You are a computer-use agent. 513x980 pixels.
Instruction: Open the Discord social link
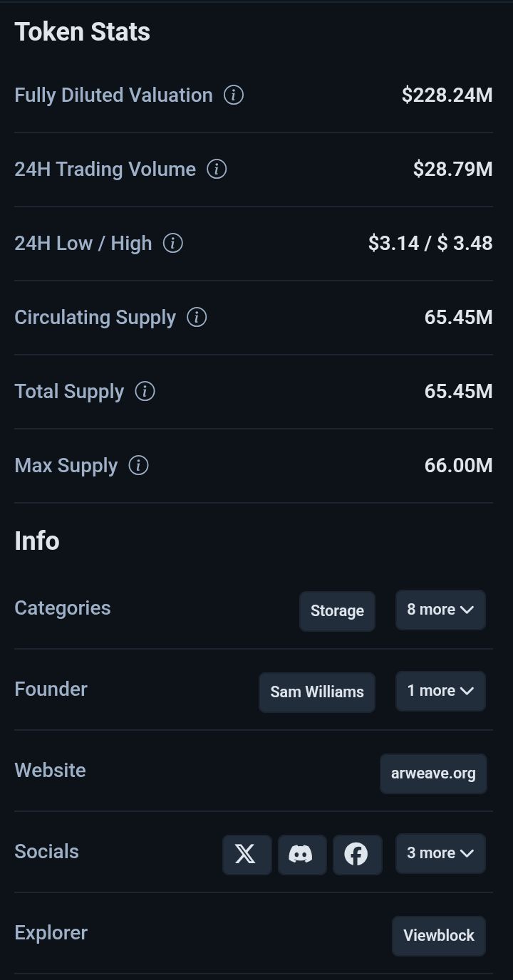[x=301, y=854]
